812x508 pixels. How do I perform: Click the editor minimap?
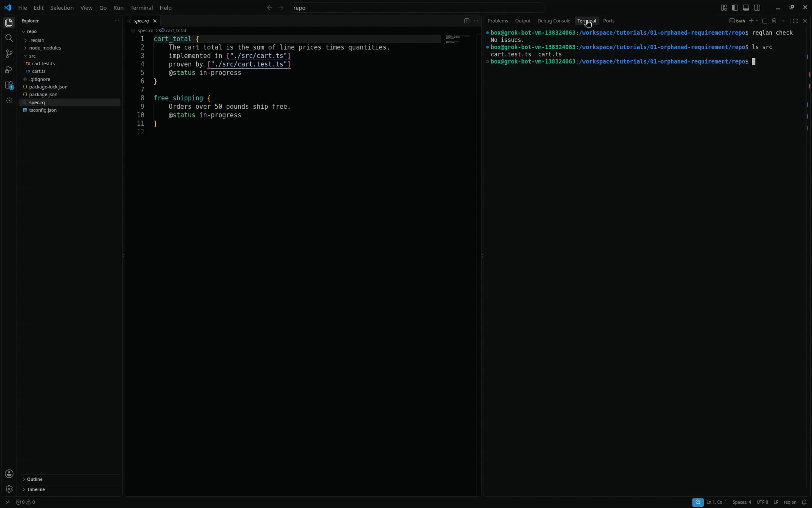pos(458,39)
